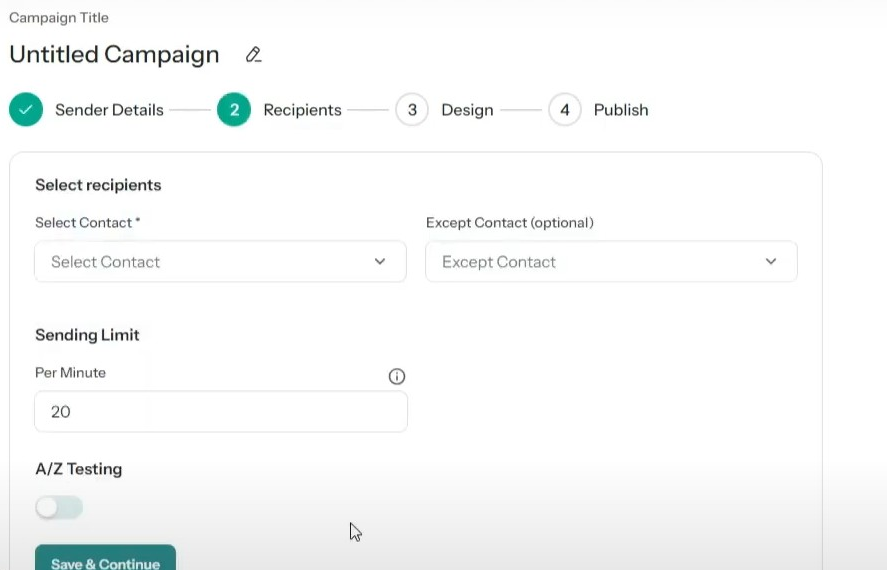Switch to the Design step label
Screen dimensions: 887x570
click(x=467, y=110)
